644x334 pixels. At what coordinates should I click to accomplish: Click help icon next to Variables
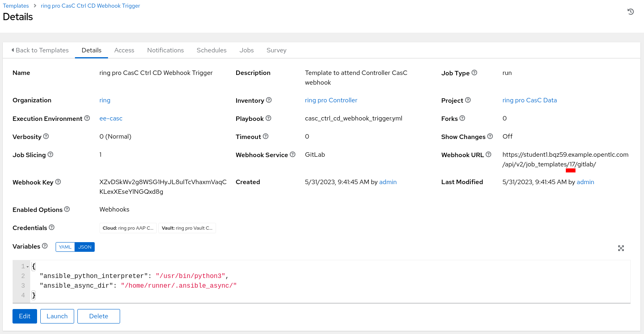click(x=45, y=246)
